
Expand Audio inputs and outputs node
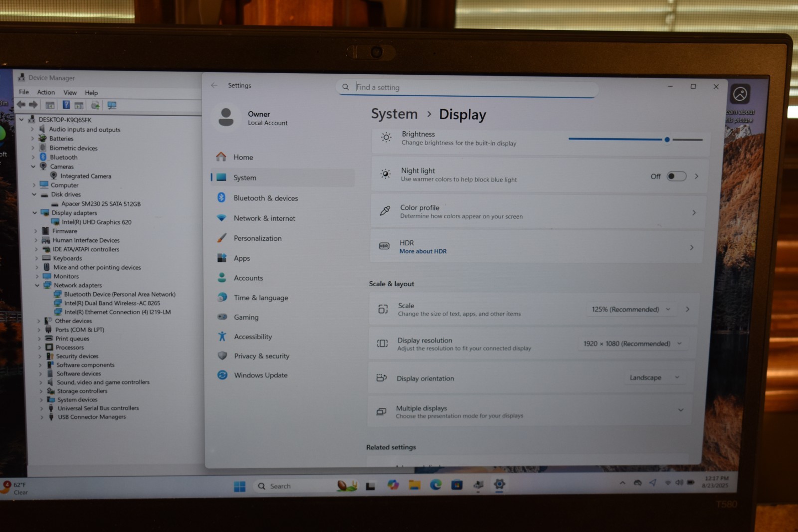32,129
